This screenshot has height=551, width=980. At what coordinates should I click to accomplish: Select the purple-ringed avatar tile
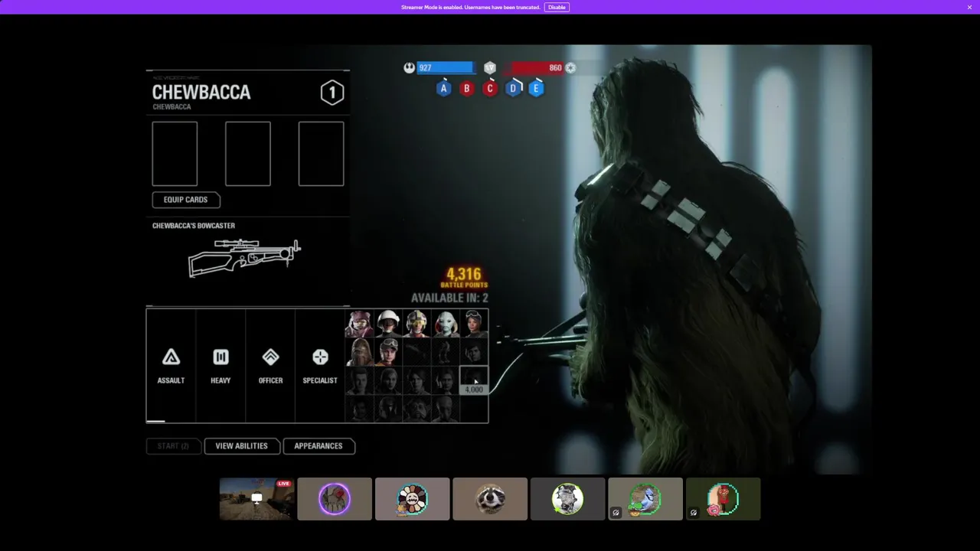(335, 499)
